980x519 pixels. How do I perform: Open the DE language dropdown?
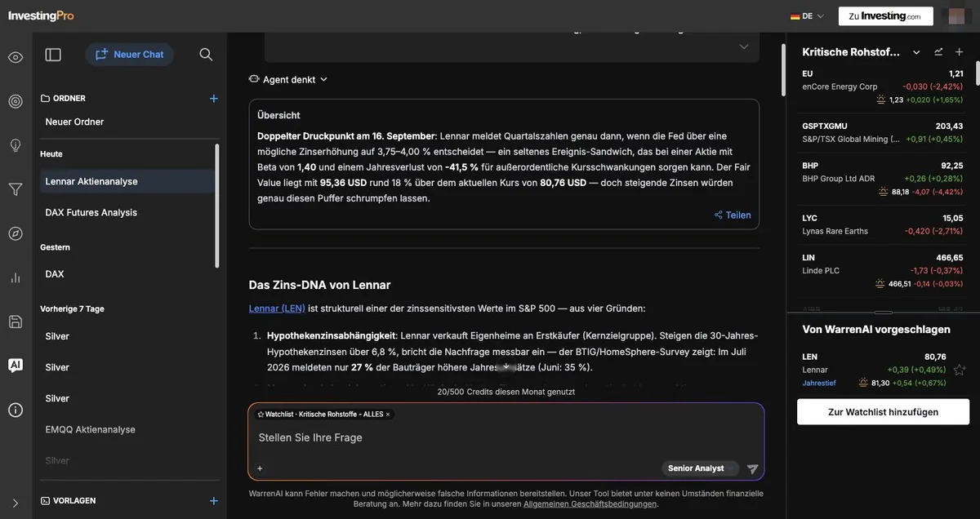[x=807, y=16]
